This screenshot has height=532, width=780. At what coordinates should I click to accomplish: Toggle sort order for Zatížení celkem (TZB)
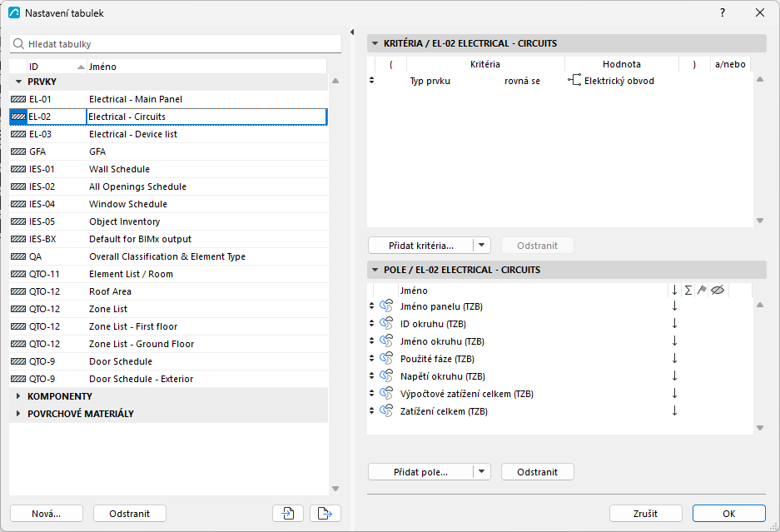(674, 410)
